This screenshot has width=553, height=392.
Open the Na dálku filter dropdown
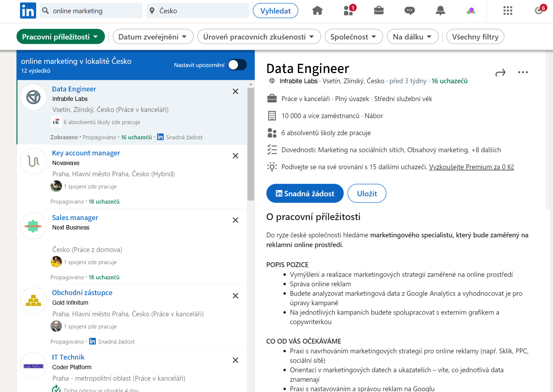click(x=412, y=37)
